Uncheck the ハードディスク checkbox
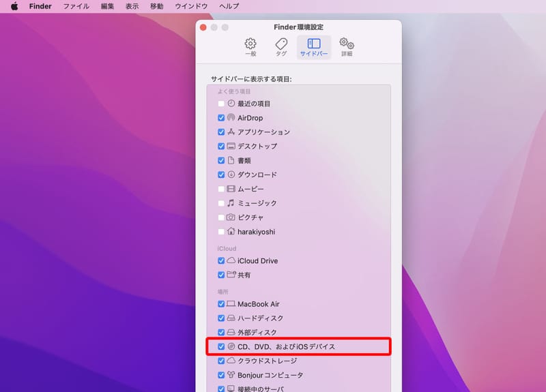Screen dimensions: 546x392 point(221,318)
